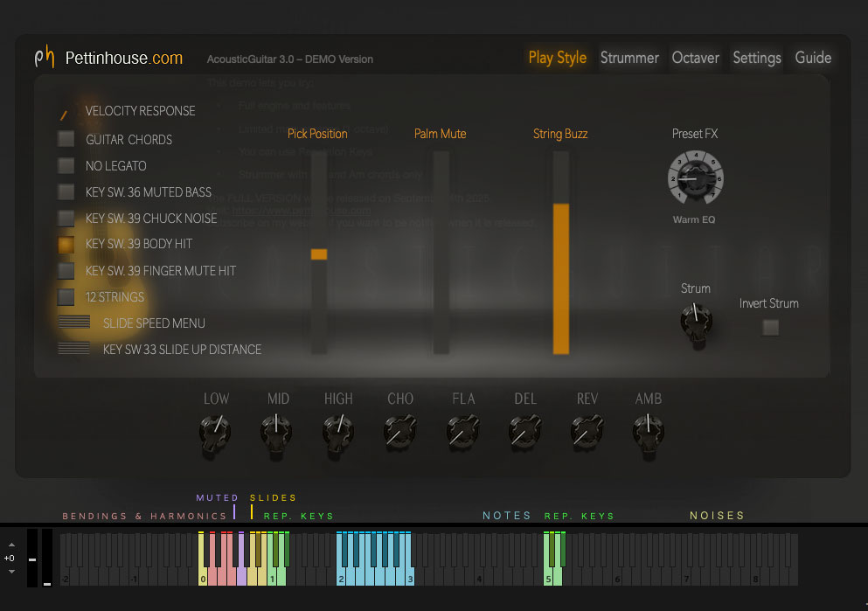
Task: Toggle Key SW. 39 Chuck Noise checkbox
Action: (x=66, y=218)
